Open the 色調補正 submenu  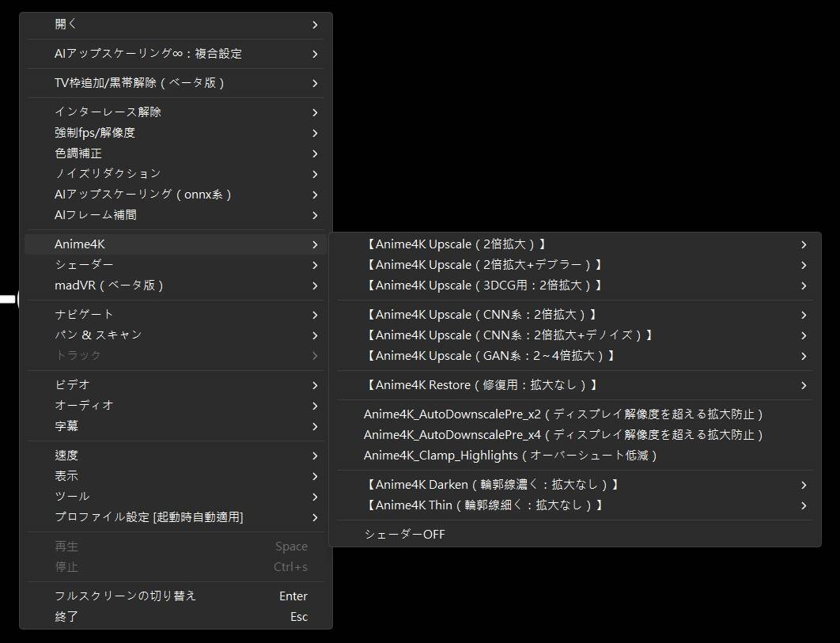(78, 153)
